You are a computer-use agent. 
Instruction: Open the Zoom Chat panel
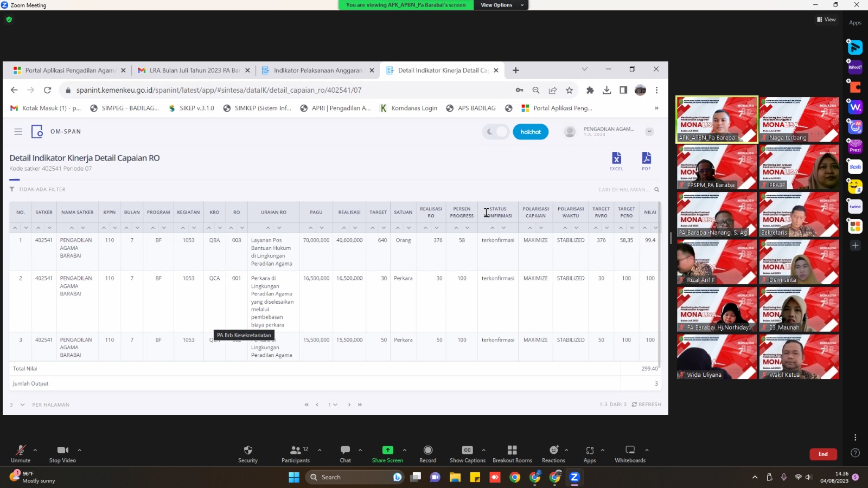tap(345, 450)
